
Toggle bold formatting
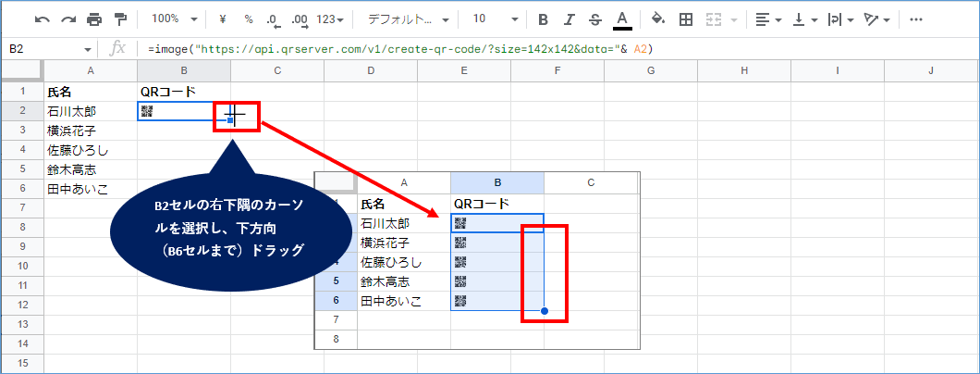[x=543, y=19]
